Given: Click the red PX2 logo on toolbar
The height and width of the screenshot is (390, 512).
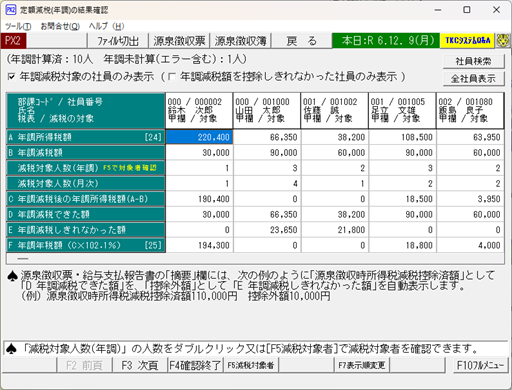Looking at the screenshot, I should click(13, 41).
